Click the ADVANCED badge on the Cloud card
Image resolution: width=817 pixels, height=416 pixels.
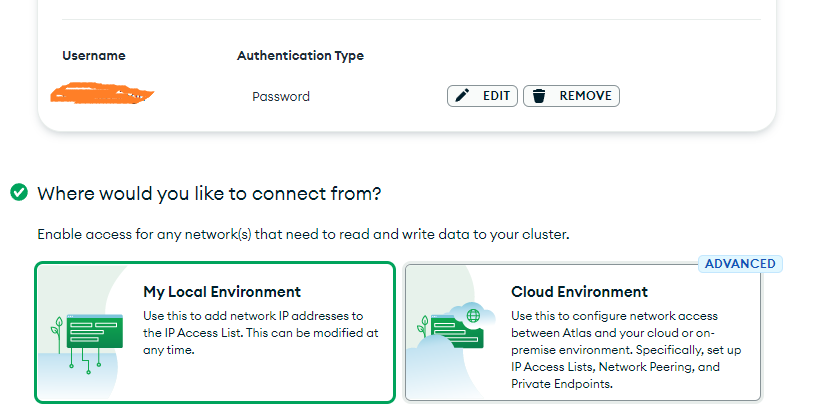pos(740,264)
